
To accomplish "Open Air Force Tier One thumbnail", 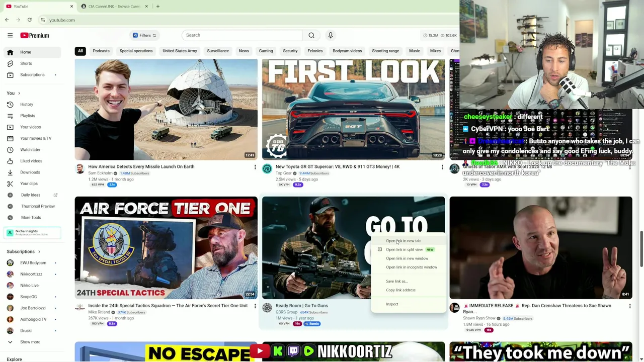I will click(x=166, y=248).
